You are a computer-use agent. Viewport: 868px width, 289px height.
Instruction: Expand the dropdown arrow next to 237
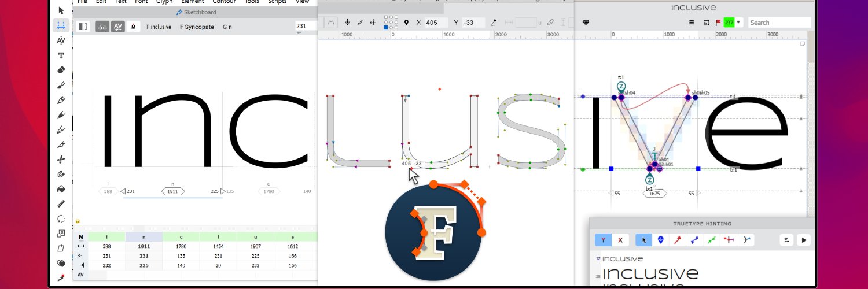pos(738,23)
